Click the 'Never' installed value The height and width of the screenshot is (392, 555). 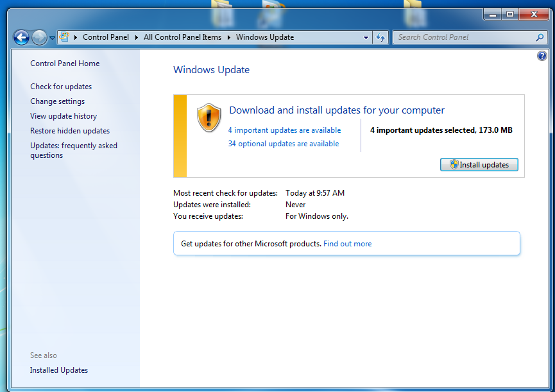click(296, 205)
